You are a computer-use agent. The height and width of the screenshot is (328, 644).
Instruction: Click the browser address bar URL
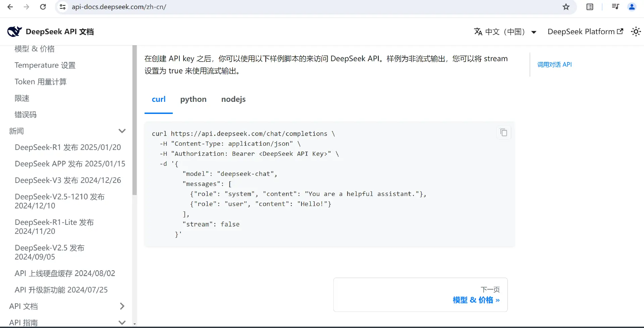(119, 7)
